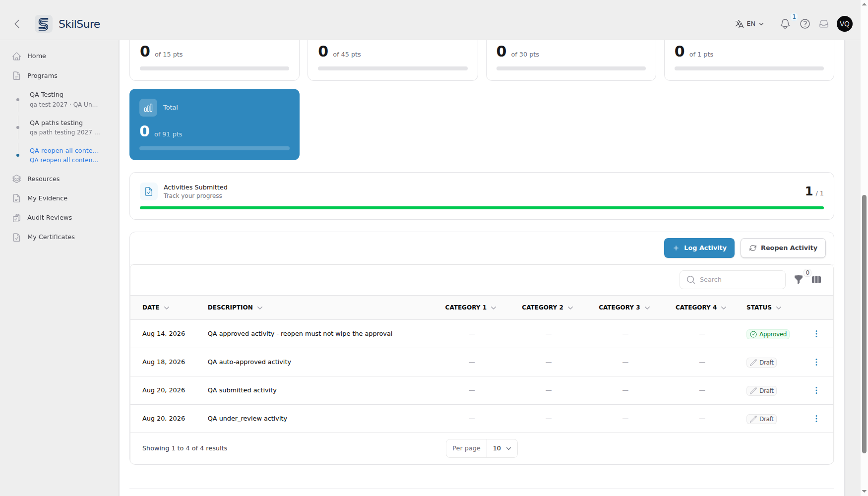
Task: Focus the table Search field
Action: click(733, 280)
